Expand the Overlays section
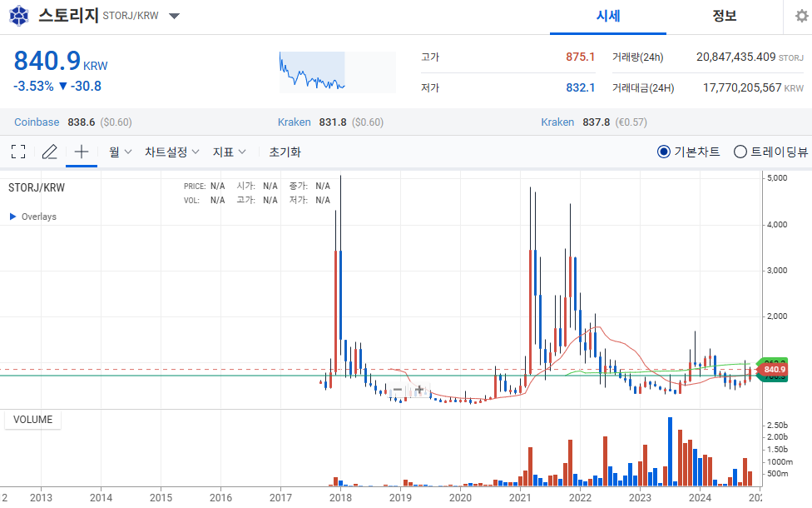Viewport: 812px width, 508px height. tap(33, 217)
